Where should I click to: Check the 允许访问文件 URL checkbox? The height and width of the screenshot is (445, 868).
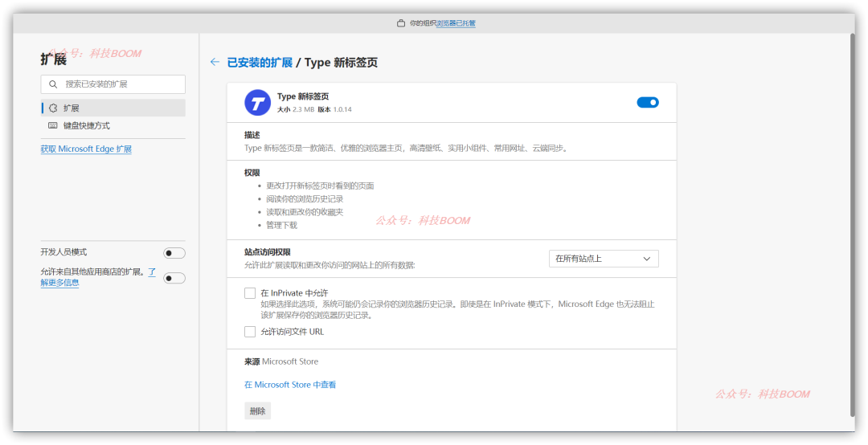pyautogui.click(x=250, y=332)
